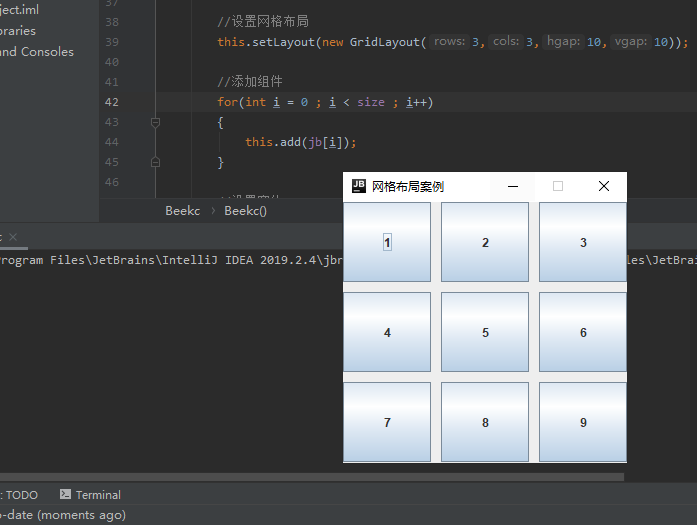697x525 pixels.
Task: Click the 'hgap:' parameter hint
Action: point(563,42)
